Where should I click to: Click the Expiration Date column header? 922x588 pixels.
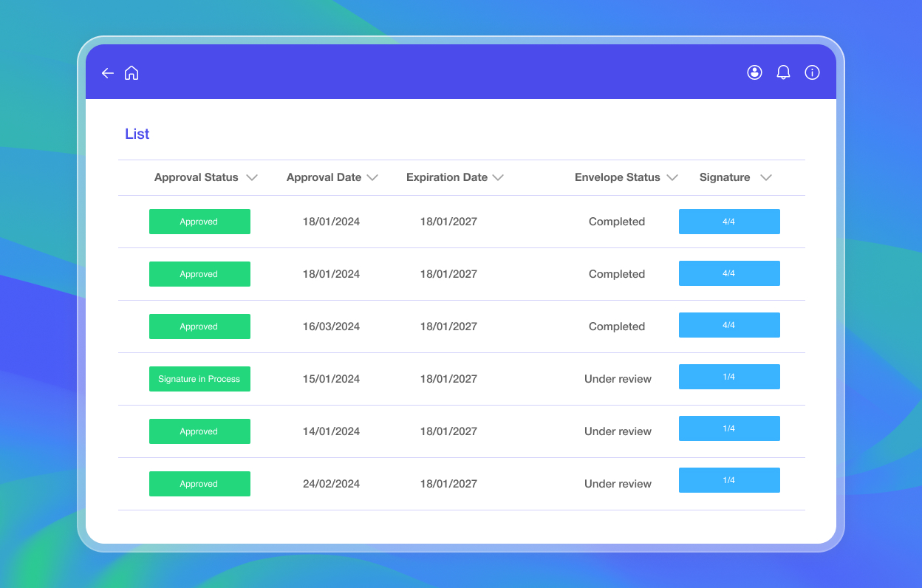point(447,177)
